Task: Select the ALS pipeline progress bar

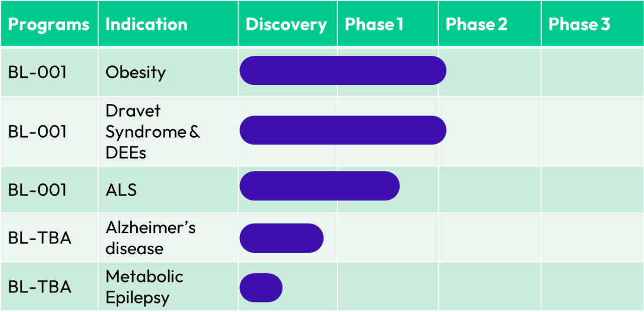Action: point(319,186)
